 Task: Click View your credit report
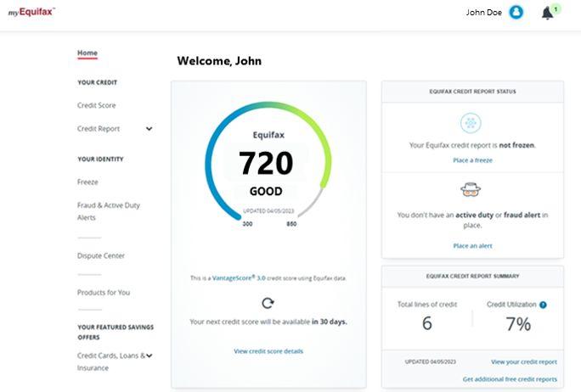pyautogui.click(x=524, y=361)
